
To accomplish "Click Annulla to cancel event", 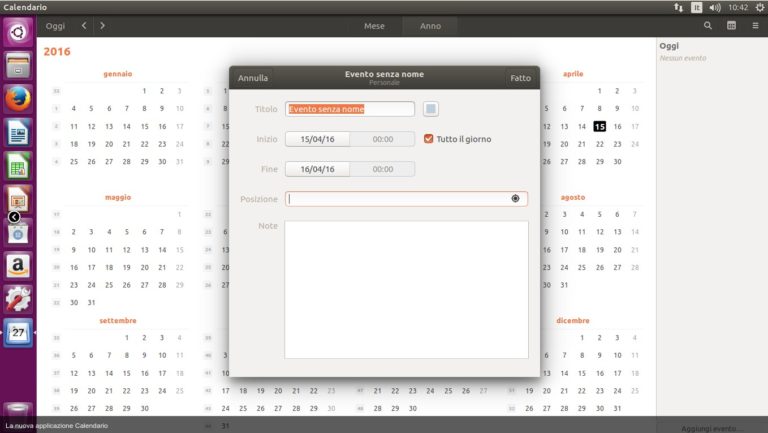I will pos(253,78).
